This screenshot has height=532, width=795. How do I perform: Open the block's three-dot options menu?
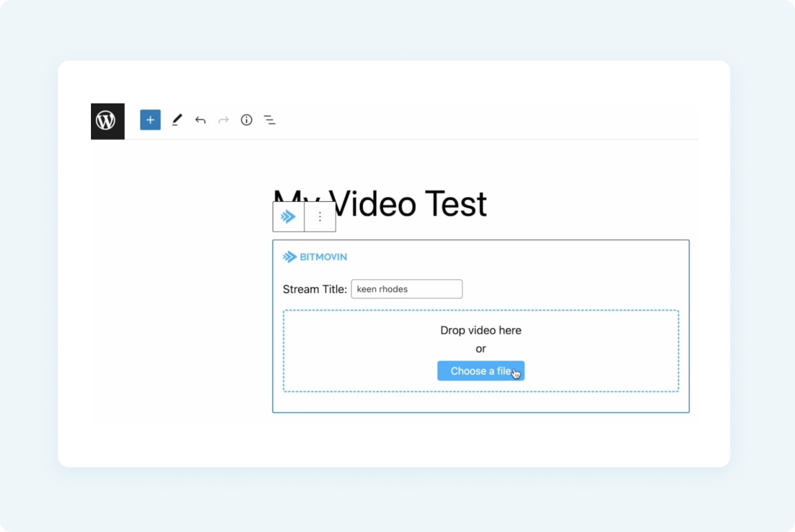320,217
